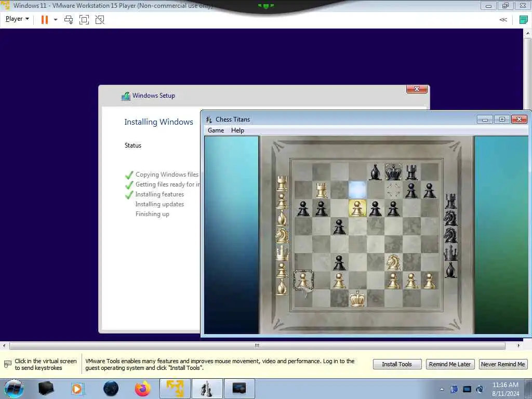This screenshot has height=399, width=532.
Task: Expand the power options arrow beside the pause button
Action: [x=56, y=20]
